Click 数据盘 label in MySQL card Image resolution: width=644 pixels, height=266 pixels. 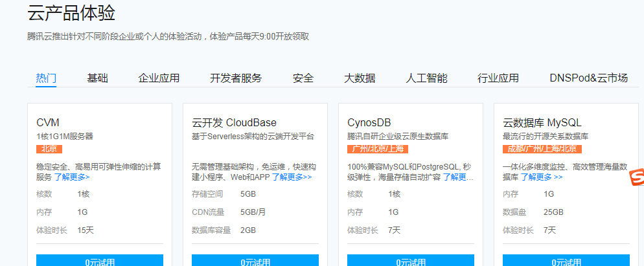click(x=514, y=212)
